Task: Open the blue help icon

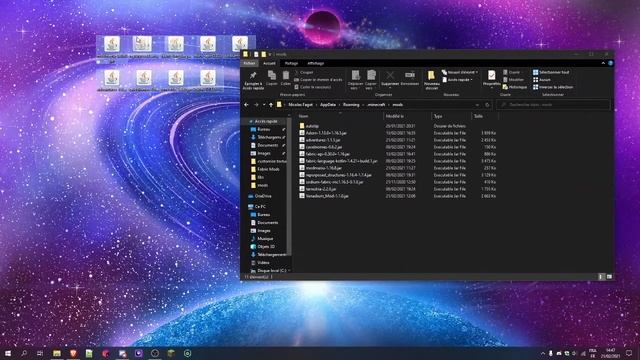Action: pyautogui.click(x=611, y=63)
